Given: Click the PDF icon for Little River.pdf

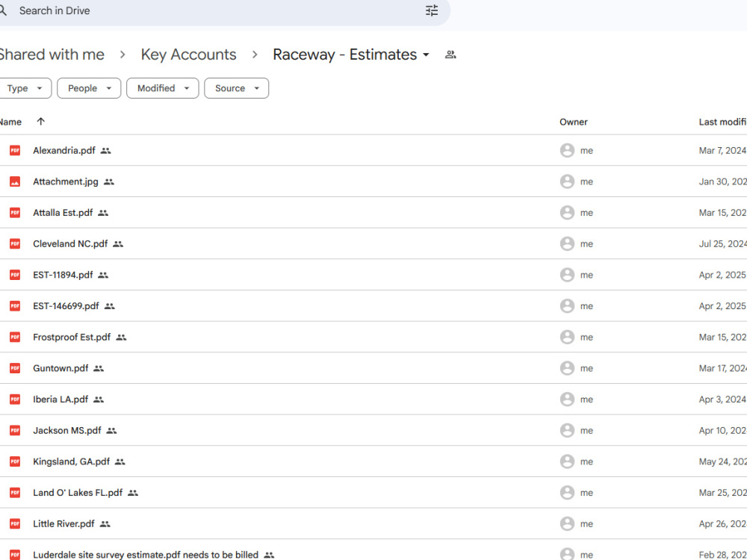Looking at the screenshot, I should click(x=15, y=524).
